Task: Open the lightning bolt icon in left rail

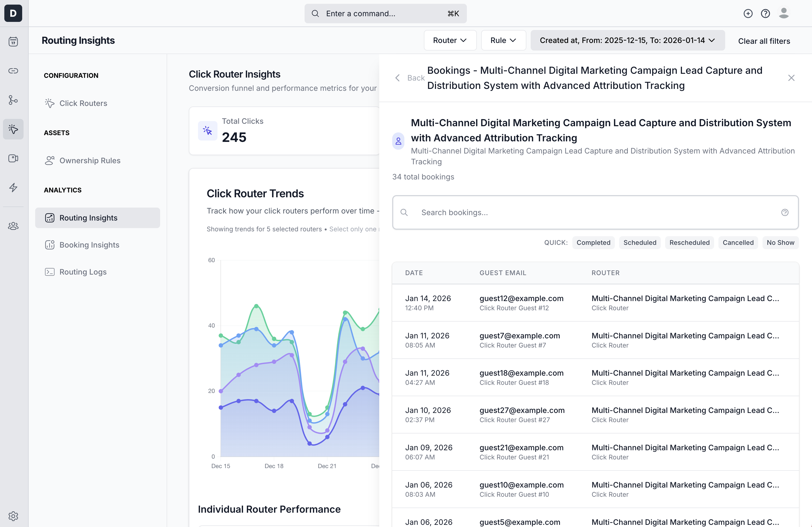Action: [x=13, y=187]
